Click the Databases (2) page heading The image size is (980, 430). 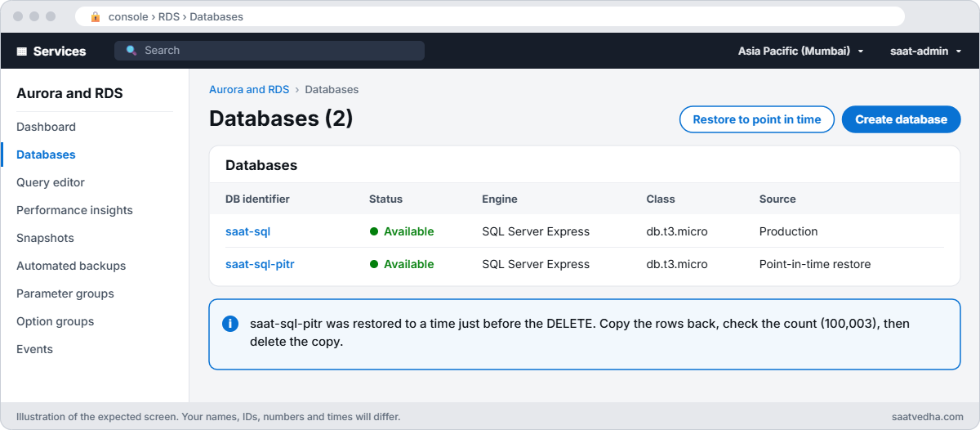click(281, 119)
